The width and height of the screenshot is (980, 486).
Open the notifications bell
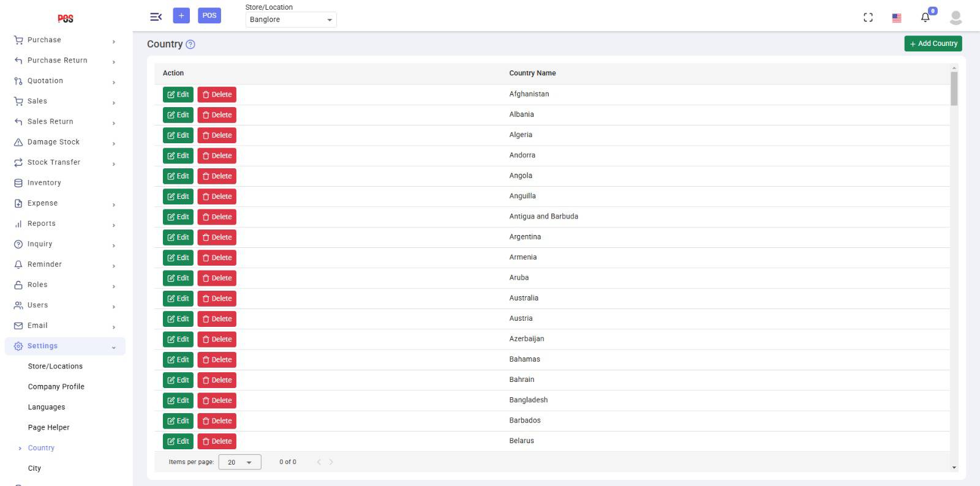pyautogui.click(x=925, y=17)
